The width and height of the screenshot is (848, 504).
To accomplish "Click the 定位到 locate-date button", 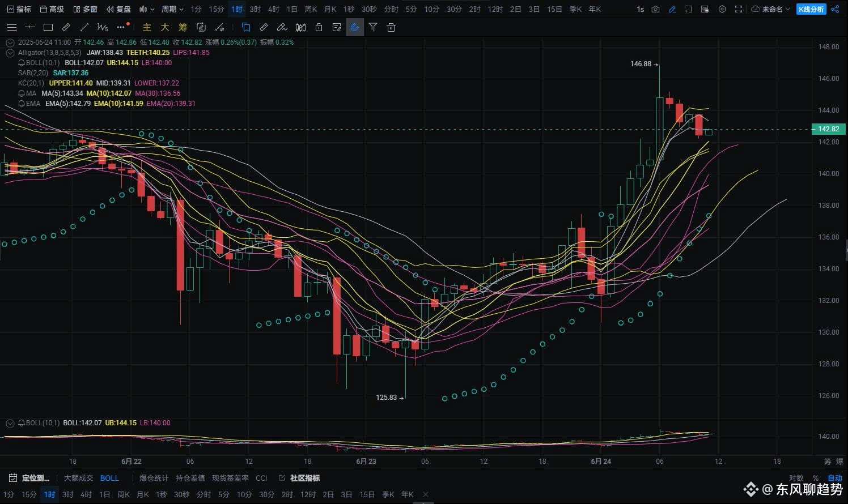I will 29,478.
